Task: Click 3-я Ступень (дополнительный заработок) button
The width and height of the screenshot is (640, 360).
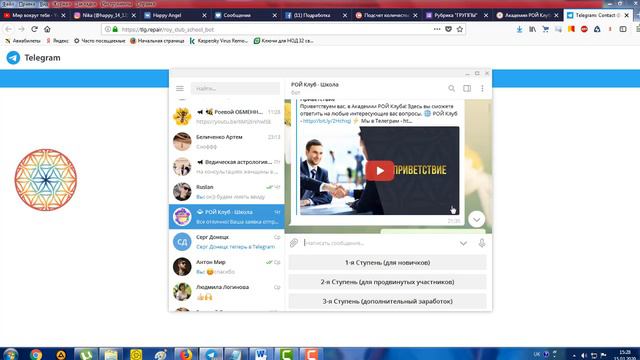Action: click(x=387, y=301)
